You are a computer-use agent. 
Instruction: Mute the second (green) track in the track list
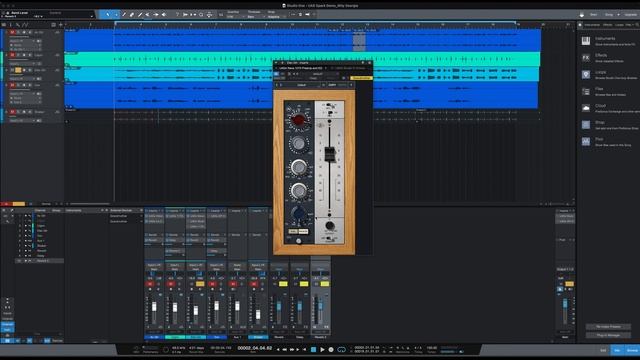[12, 55]
